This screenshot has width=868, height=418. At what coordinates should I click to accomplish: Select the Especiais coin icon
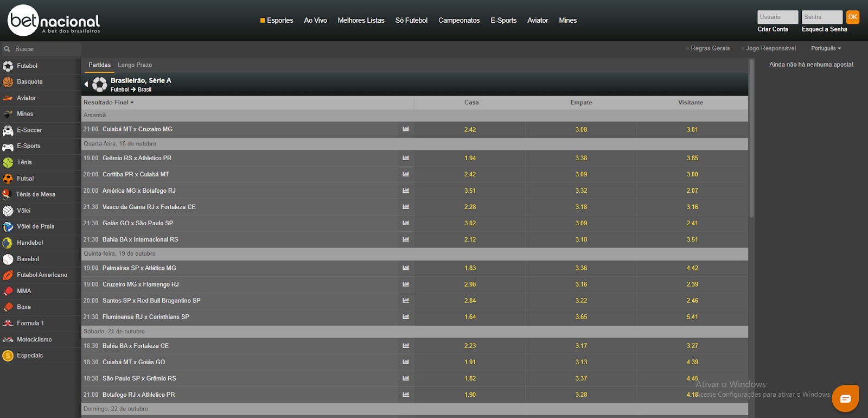[8, 356]
